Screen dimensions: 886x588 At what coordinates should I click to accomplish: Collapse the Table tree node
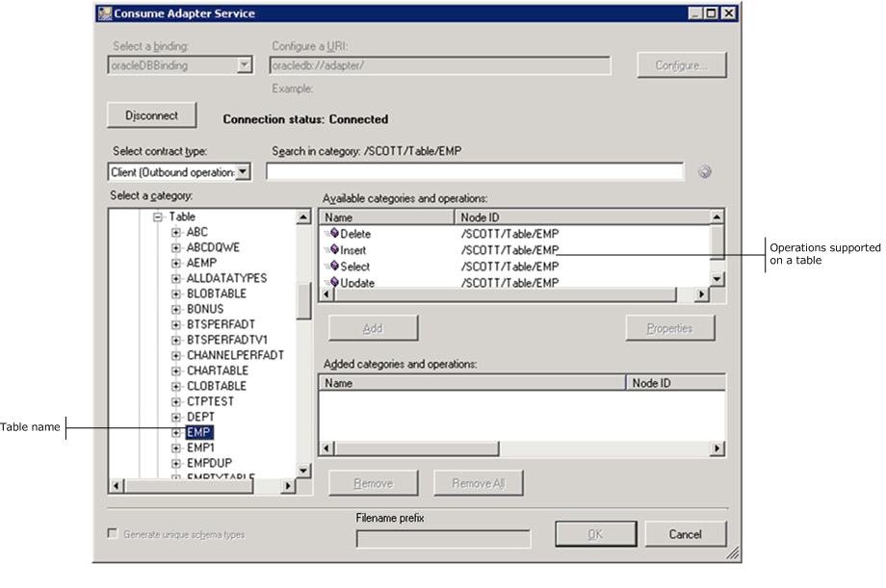pyautogui.click(x=157, y=217)
